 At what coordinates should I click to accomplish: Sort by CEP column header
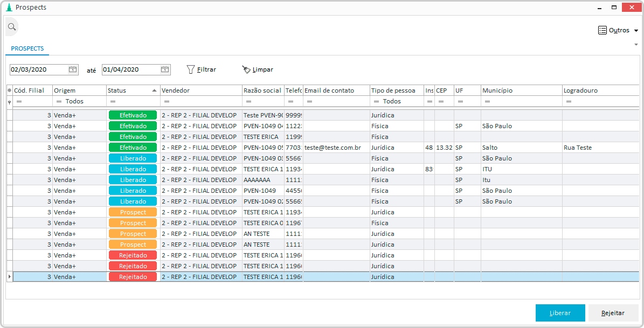click(x=444, y=90)
